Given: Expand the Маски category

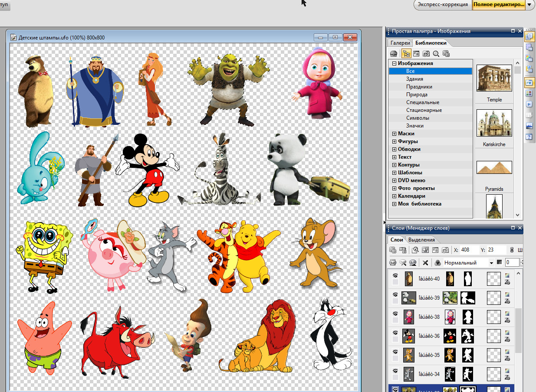Looking at the screenshot, I should pos(394,134).
